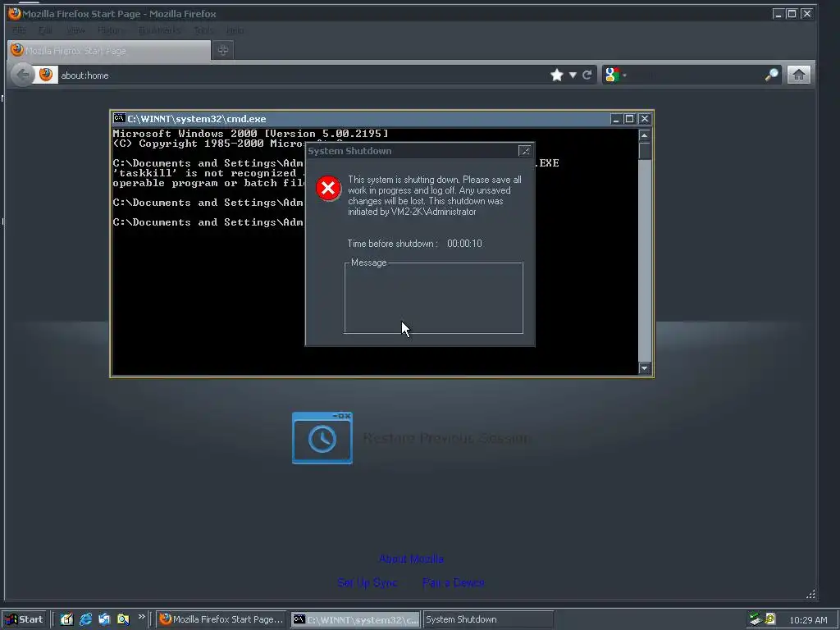Switch to cmd.exe taskbar button
The height and width of the screenshot is (630, 840).
(356, 619)
